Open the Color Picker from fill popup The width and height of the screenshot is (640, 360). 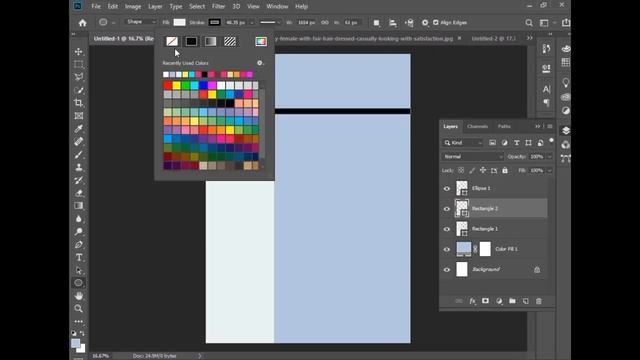point(261,41)
